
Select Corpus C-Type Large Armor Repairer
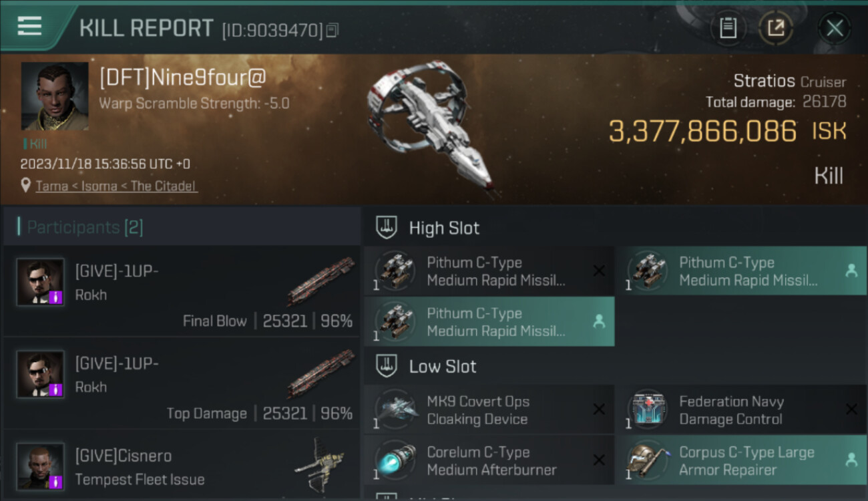click(741, 460)
